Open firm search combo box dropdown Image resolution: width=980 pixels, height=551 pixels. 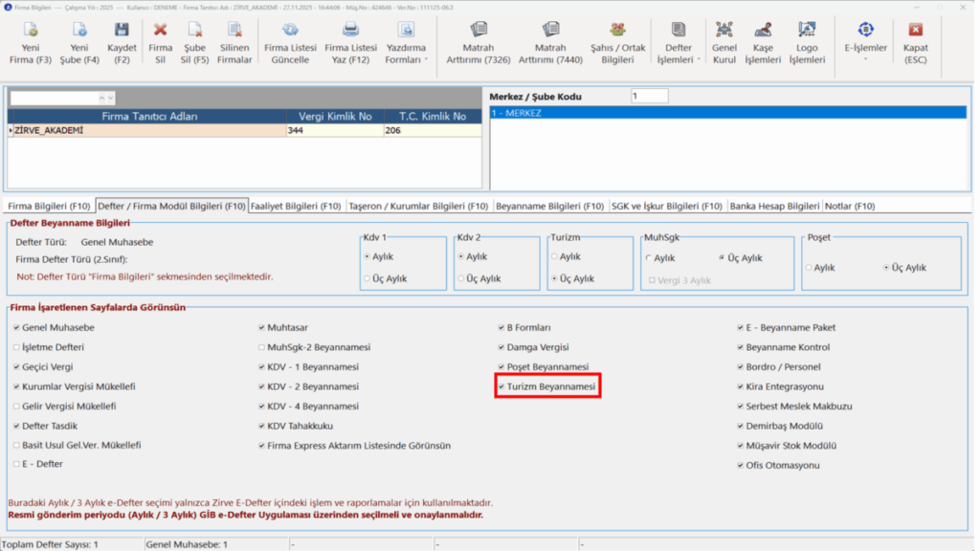(x=111, y=99)
